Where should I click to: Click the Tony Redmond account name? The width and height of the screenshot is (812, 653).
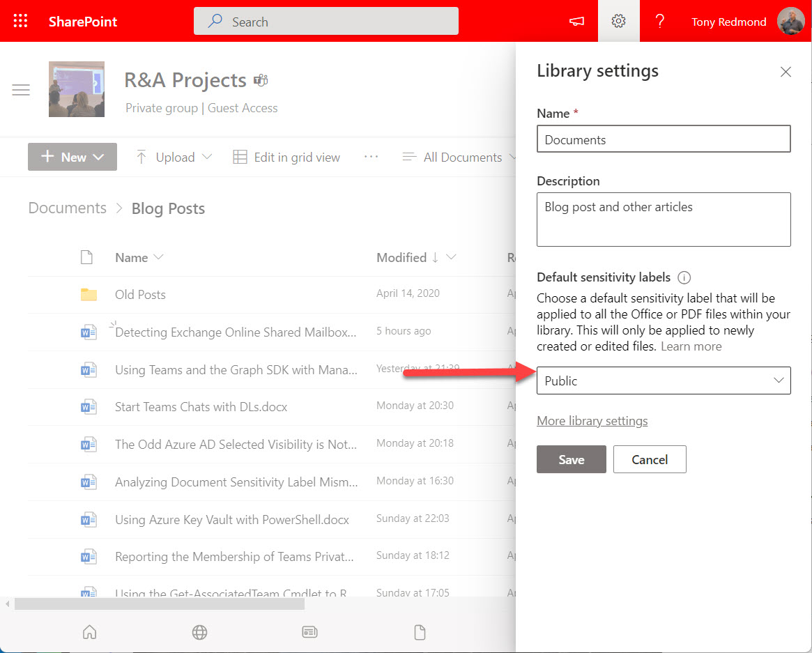pos(728,22)
